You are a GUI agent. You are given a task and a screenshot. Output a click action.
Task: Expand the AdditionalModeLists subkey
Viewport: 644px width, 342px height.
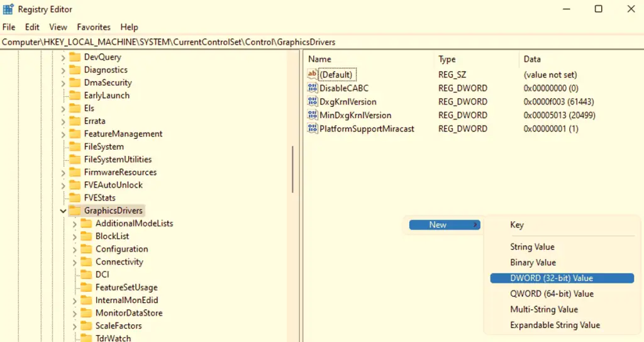[74, 224]
